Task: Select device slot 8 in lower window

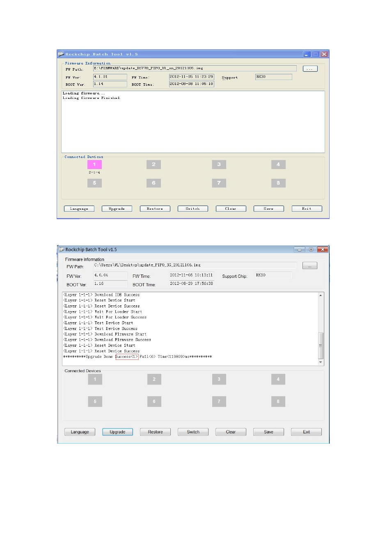Action: [x=278, y=401]
